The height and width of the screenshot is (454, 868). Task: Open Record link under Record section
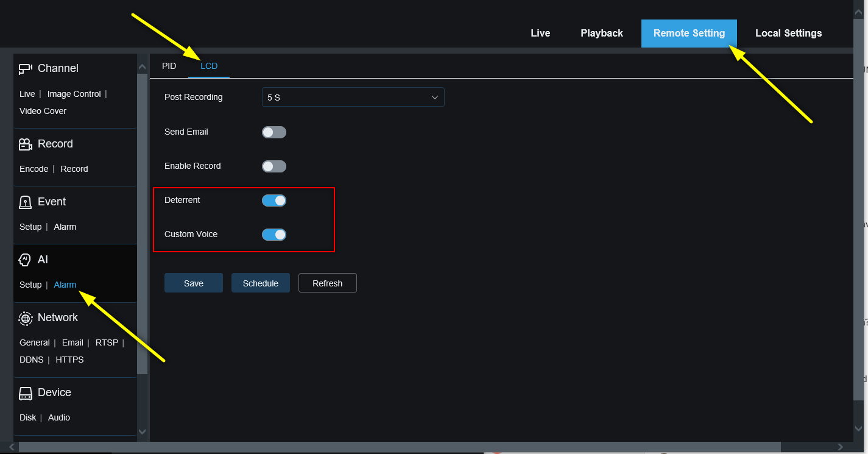74,169
